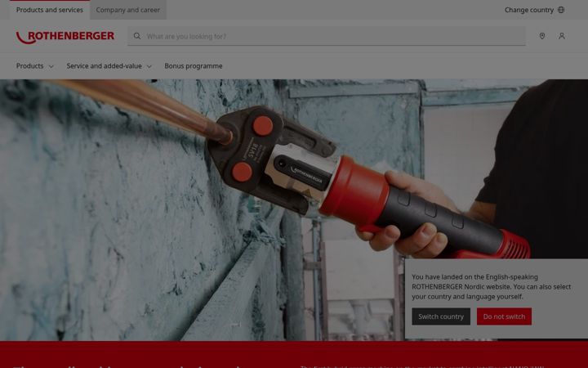Open the Products and services tab
Screen dimensions: 588x368
click(50, 10)
